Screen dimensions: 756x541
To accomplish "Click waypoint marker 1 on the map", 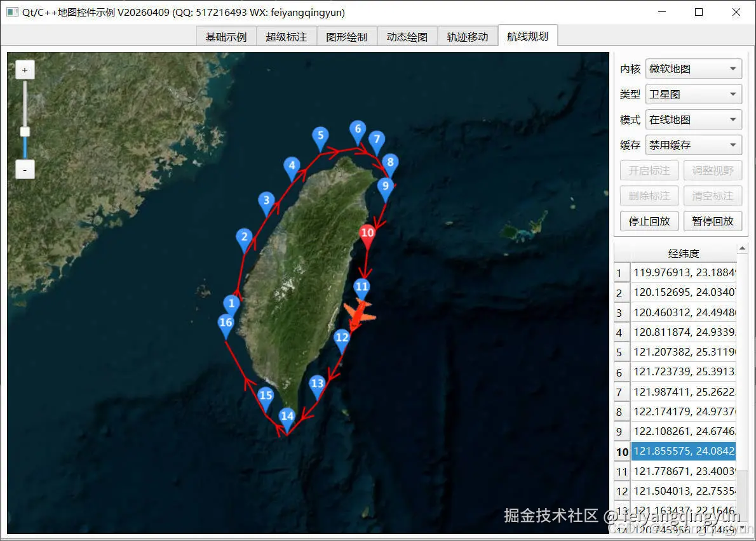I will [231, 305].
